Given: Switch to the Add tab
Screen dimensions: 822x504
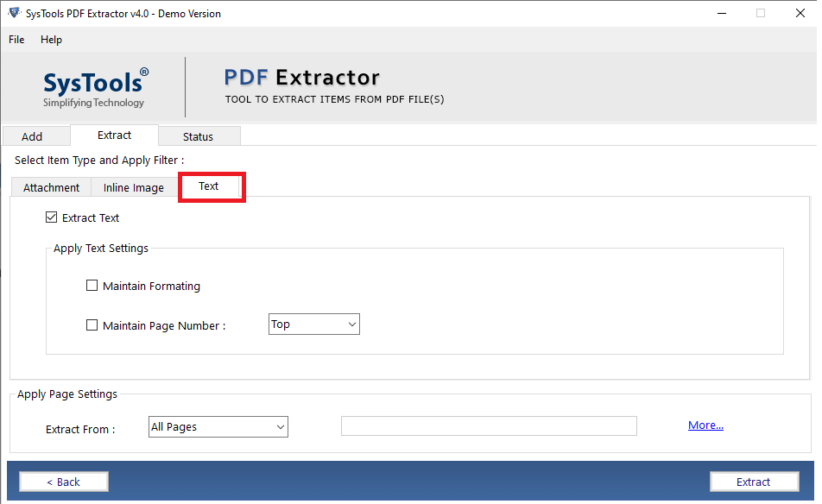Looking at the screenshot, I should pyautogui.click(x=35, y=135).
